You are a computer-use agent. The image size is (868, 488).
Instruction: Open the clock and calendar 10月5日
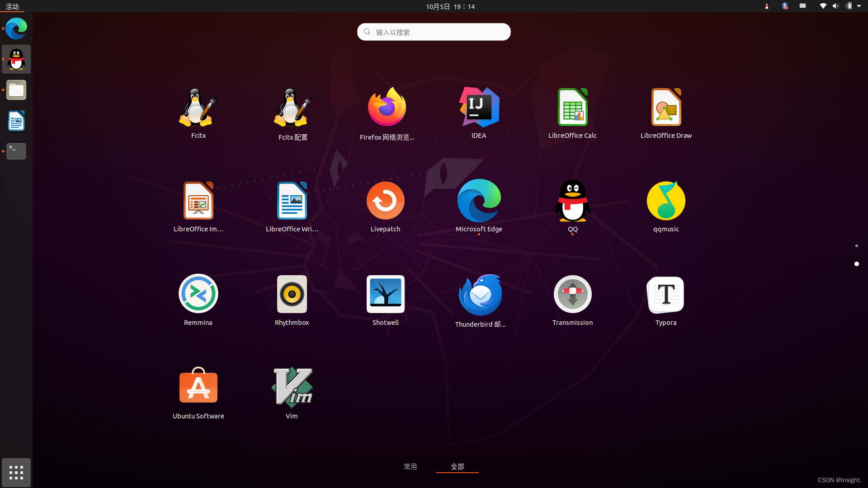[450, 6]
